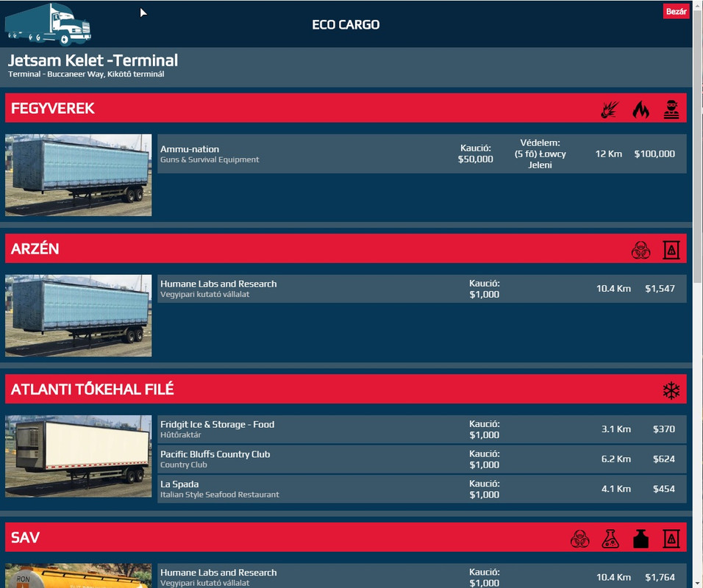
Task: Click the $454 payout value
Action: tap(663, 489)
